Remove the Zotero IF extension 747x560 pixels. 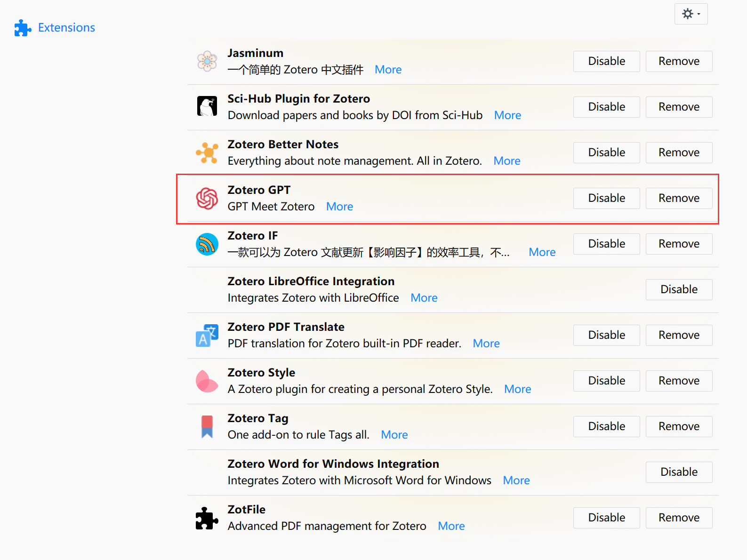coord(679,244)
